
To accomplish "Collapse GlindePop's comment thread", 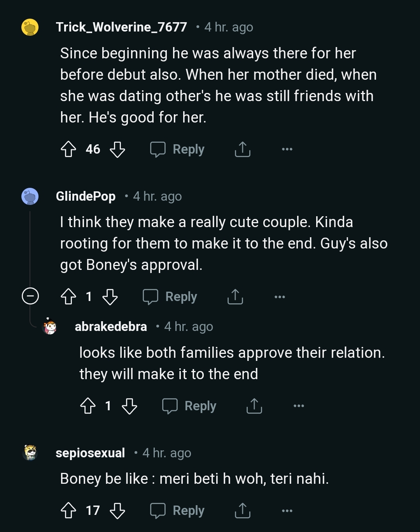I will click(x=30, y=296).
